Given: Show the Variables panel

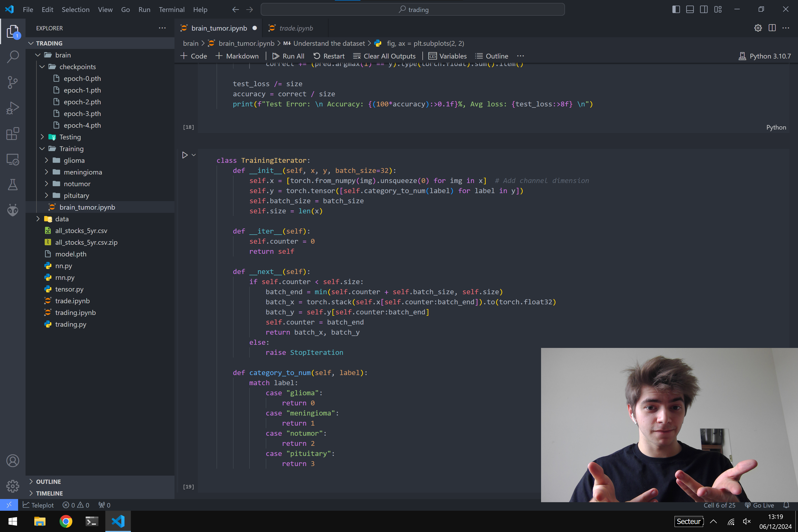Looking at the screenshot, I should (447, 56).
